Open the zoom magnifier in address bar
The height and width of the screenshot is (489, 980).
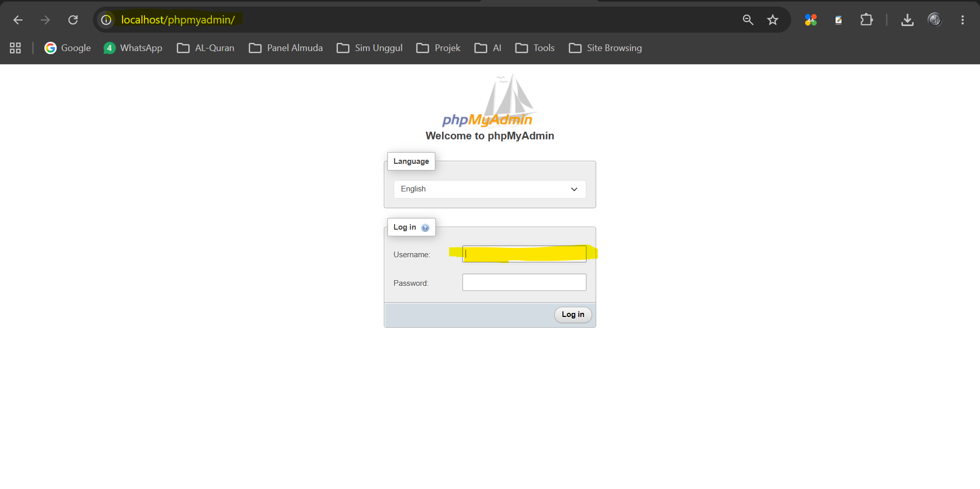point(748,20)
